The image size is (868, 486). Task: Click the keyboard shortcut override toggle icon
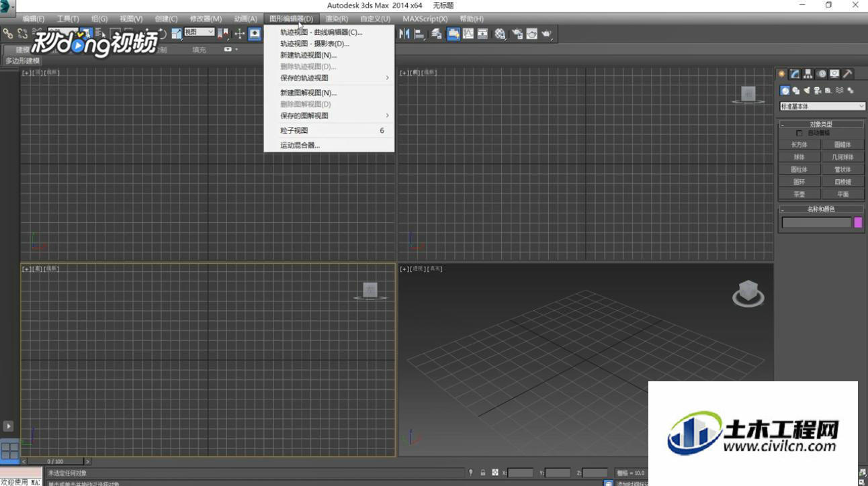pos(255,33)
